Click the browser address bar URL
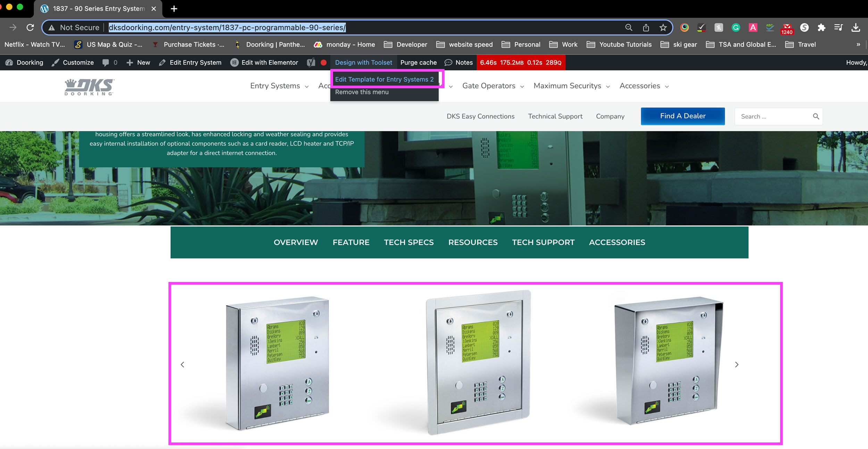This screenshot has height=449, width=868. [227, 27]
